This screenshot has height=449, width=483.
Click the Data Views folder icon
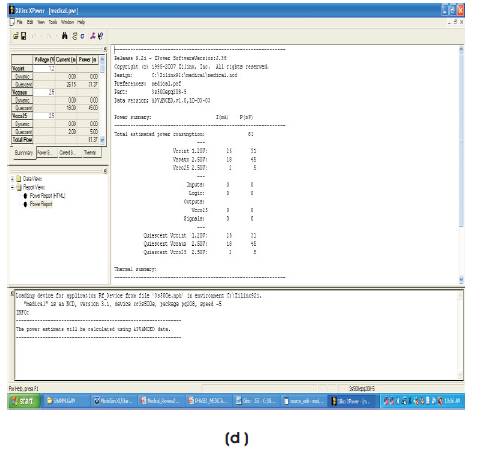point(19,179)
